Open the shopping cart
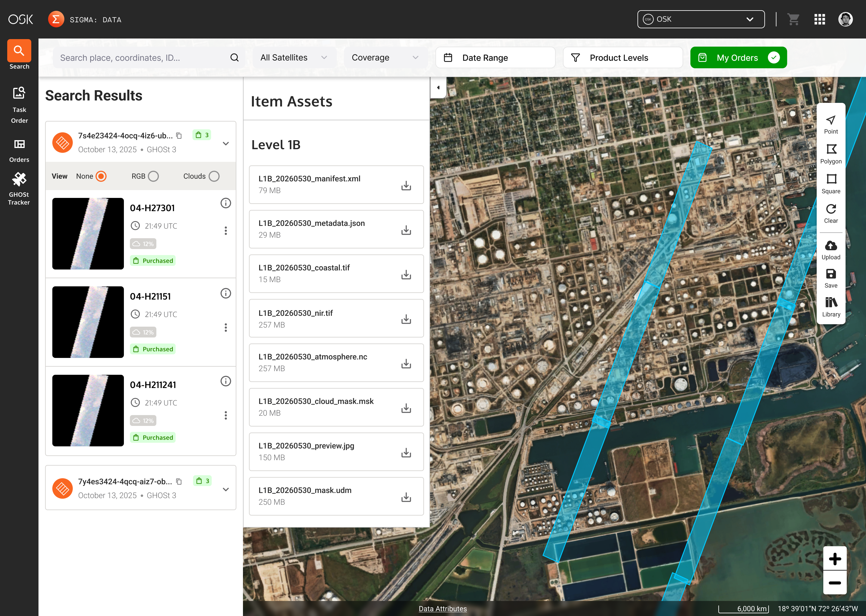The image size is (866, 616). click(x=793, y=19)
